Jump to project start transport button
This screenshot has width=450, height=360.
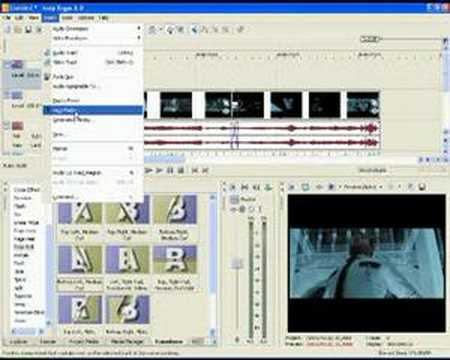(x=195, y=171)
